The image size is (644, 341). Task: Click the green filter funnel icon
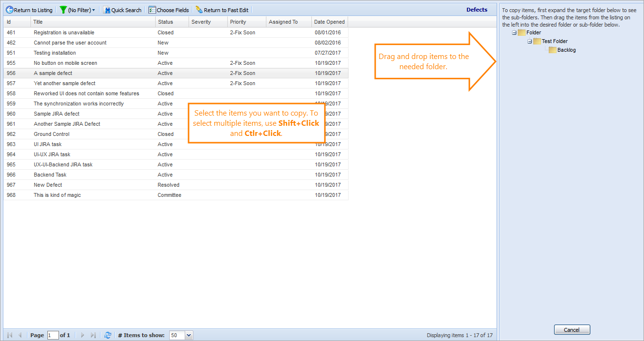click(63, 10)
